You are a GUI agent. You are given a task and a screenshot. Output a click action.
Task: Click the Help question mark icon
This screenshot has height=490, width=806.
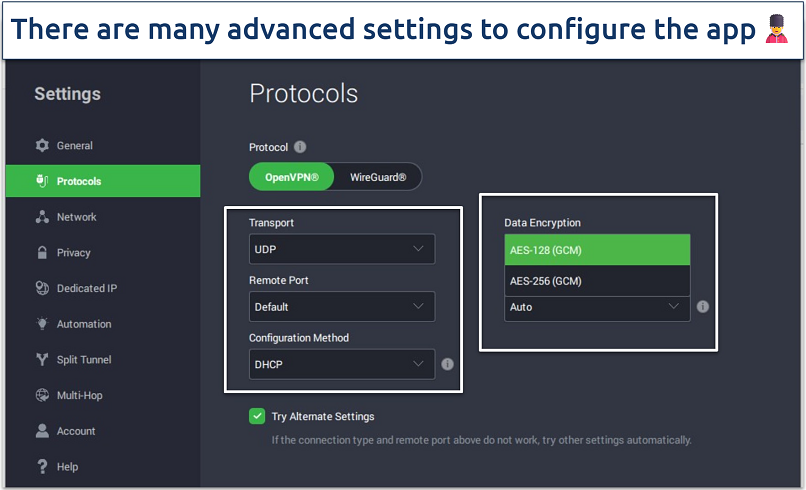(42, 467)
